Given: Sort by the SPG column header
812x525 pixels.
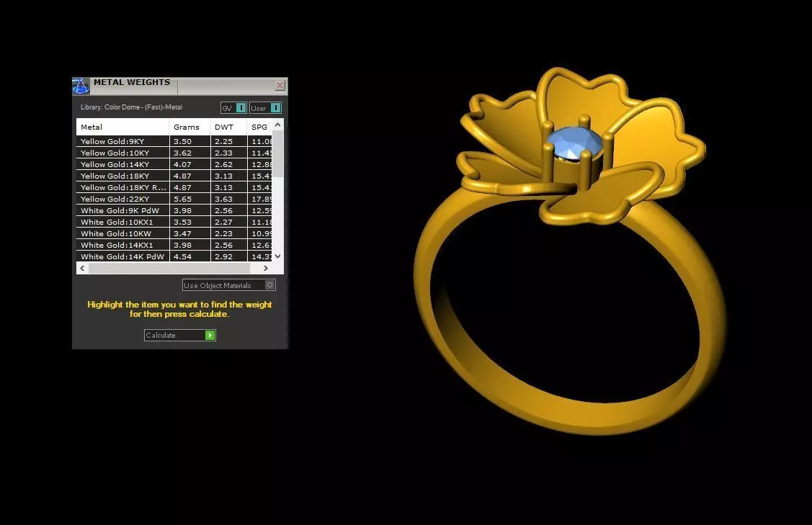Looking at the screenshot, I should click(259, 127).
